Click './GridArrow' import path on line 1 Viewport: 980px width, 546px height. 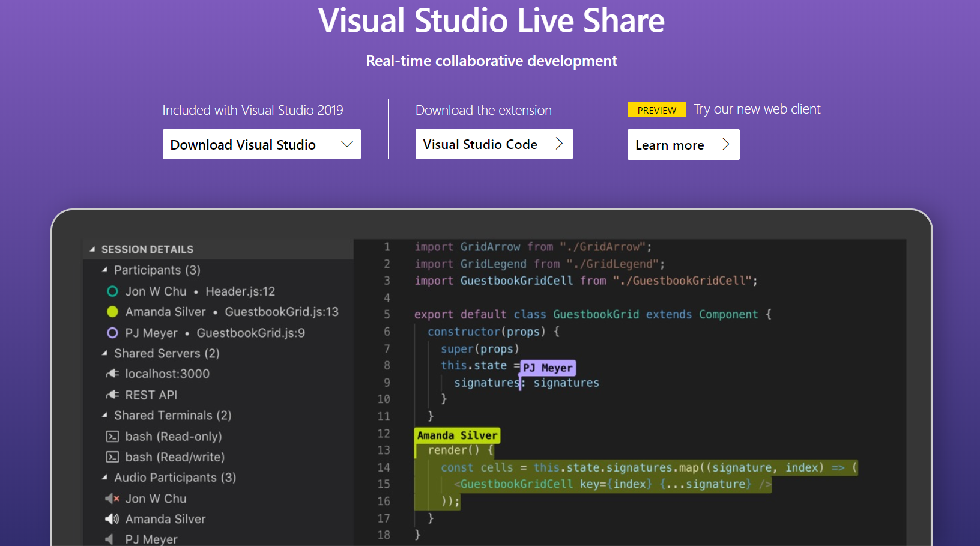[x=603, y=247]
